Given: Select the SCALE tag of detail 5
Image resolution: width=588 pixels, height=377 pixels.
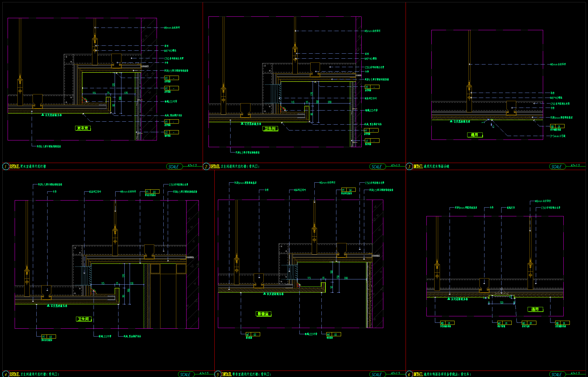Looking at the screenshot, I should [x=377, y=374].
